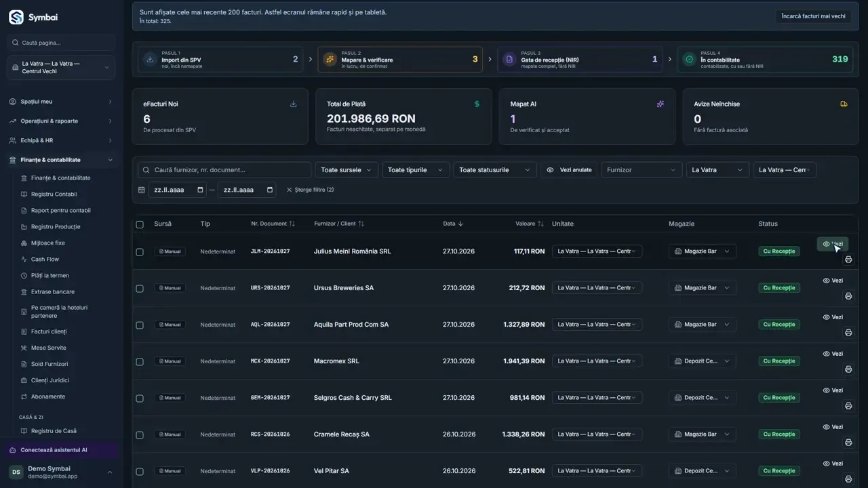Image resolution: width=868 pixels, height=488 pixels.
Task: Open the La Vatra filter dropdown
Action: [x=717, y=170]
